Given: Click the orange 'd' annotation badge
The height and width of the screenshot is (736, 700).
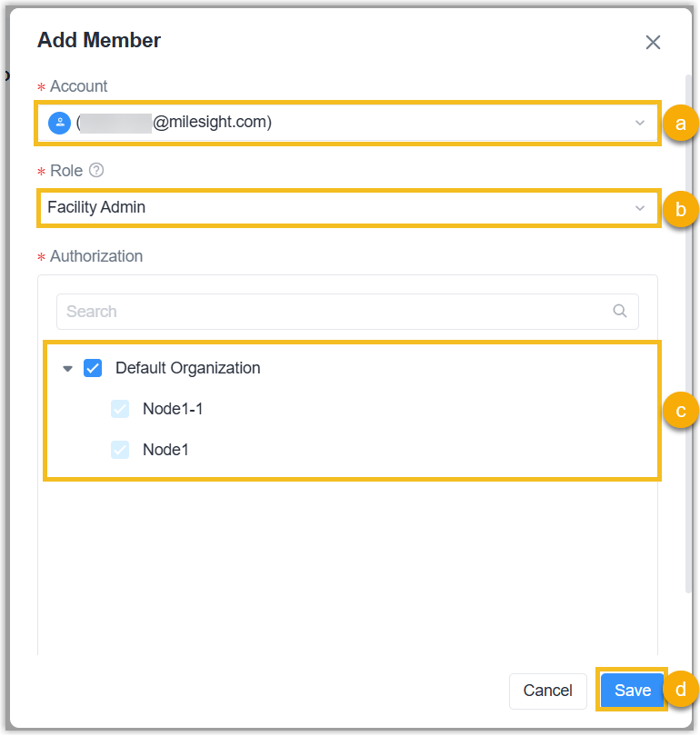Looking at the screenshot, I should 680,690.
